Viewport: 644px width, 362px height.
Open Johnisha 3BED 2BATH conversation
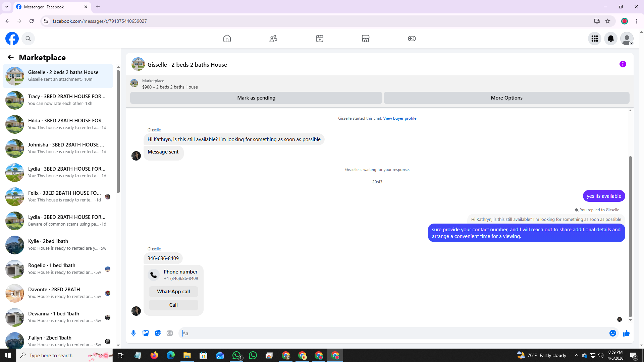pyautogui.click(x=58, y=148)
